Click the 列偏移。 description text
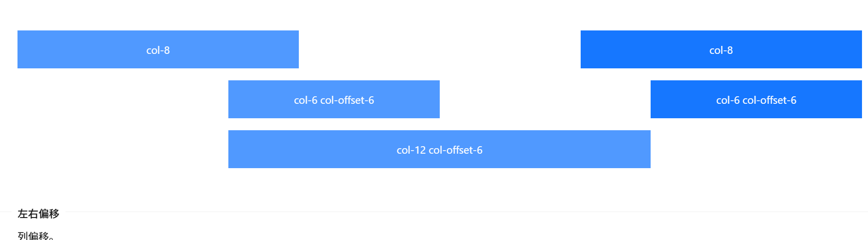 [x=36, y=236]
